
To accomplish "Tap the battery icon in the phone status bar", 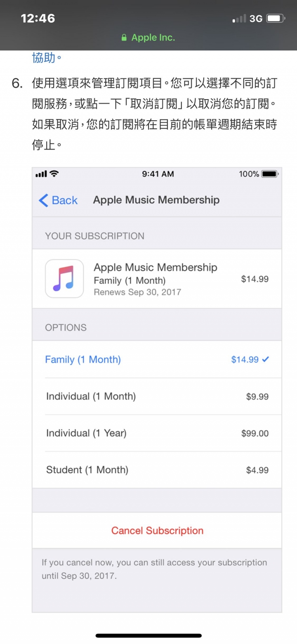I will pos(276,19).
